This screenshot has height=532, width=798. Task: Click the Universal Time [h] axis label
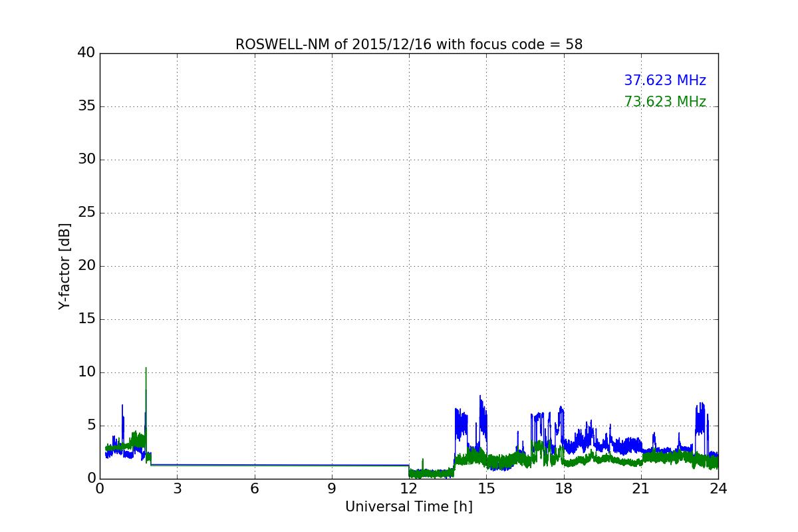tap(409, 507)
